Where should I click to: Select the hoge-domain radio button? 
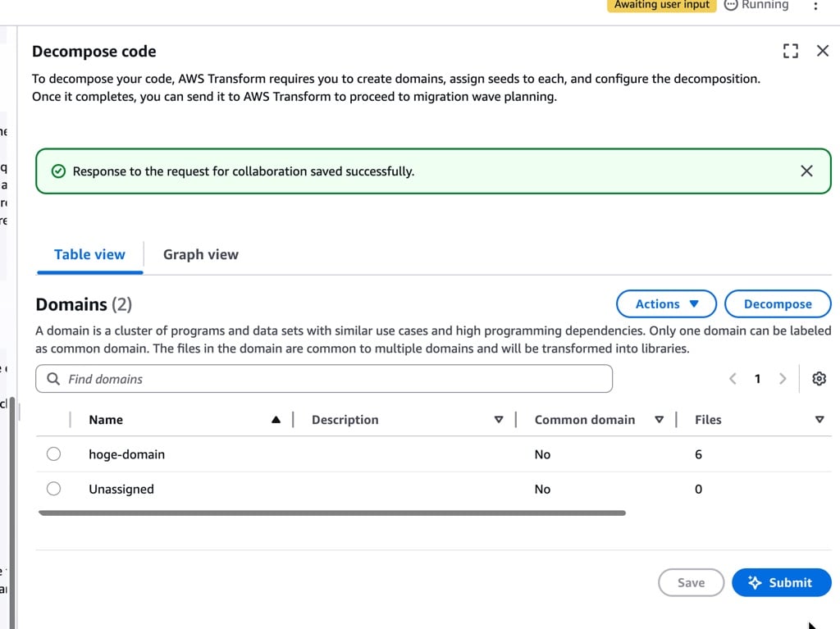53,454
